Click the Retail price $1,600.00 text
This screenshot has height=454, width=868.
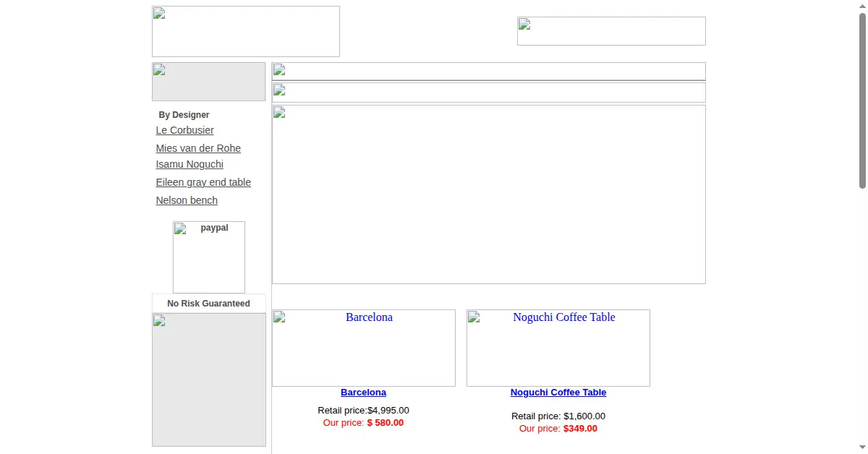(x=558, y=416)
